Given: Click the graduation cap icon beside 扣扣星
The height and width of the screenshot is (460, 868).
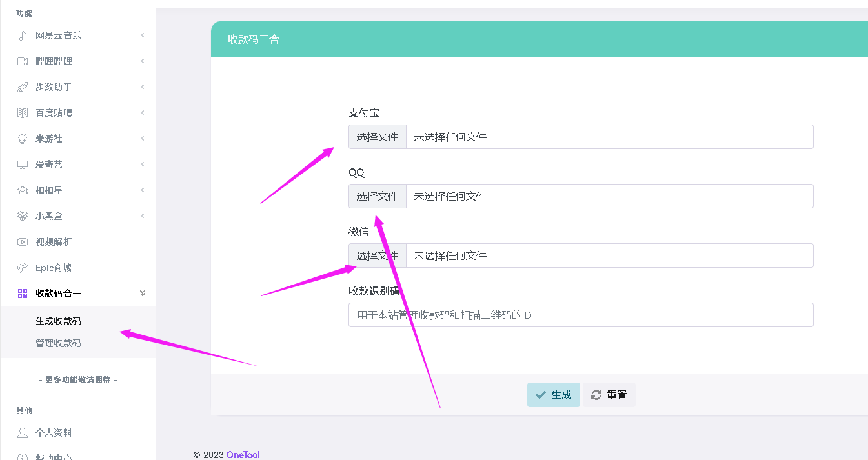Looking at the screenshot, I should pos(23,190).
